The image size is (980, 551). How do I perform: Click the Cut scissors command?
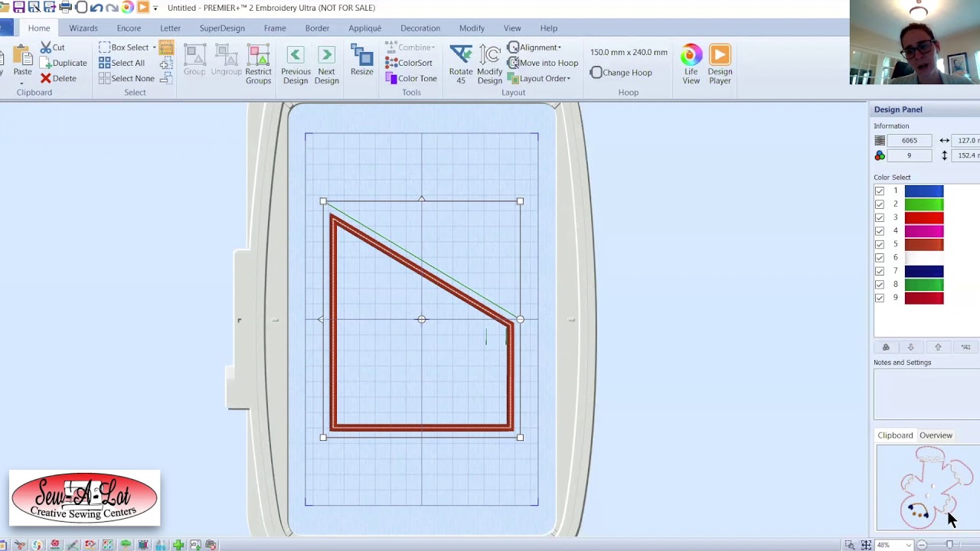53,47
